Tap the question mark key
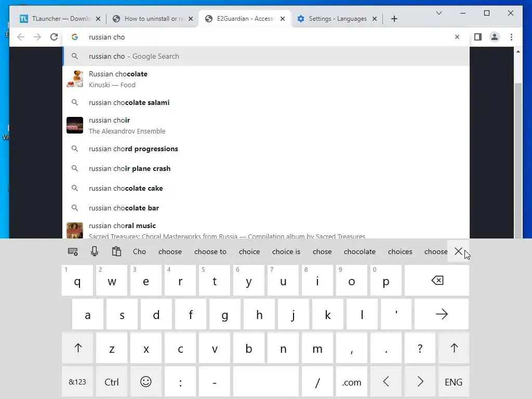Viewport: 532px width, 399px height. 420,348
